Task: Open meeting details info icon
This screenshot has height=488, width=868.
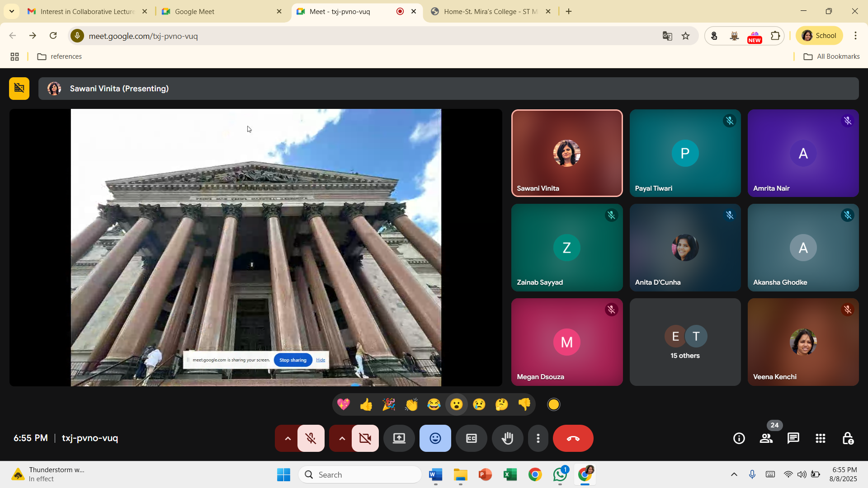Action: (x=739, y=438)
